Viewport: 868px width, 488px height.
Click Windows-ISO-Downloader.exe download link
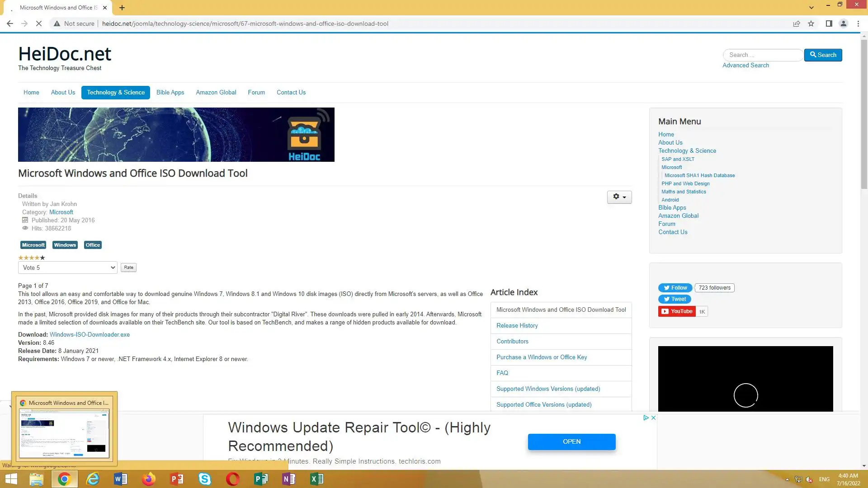(x=90, y=335)
